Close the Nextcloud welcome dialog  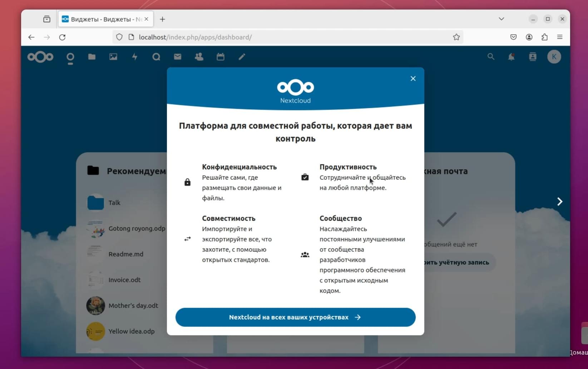(x=413, y=79)
